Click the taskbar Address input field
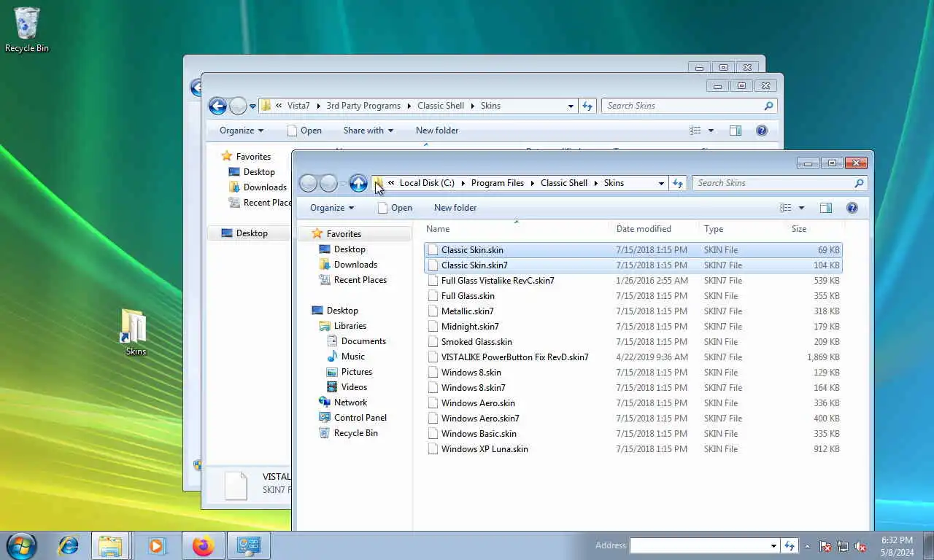This screenshot has width=934, height=560. (x=698, y=545)
